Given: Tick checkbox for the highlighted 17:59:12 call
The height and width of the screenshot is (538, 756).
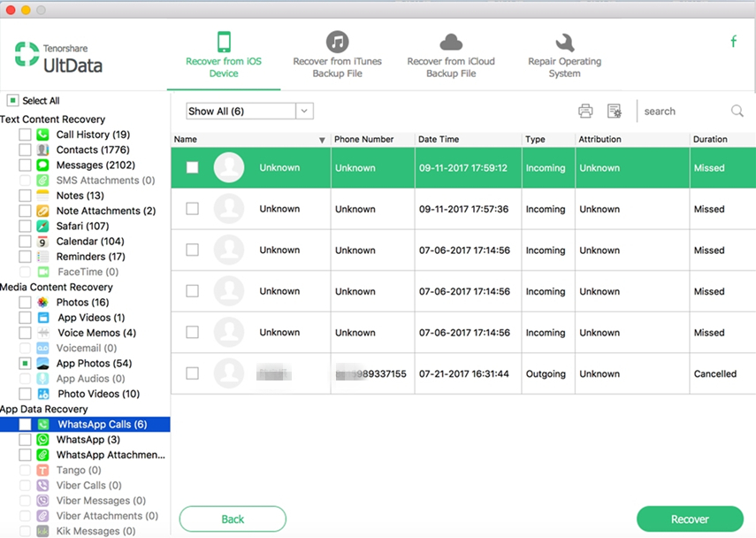Looking at the screenshot, I should coord(193,167).
